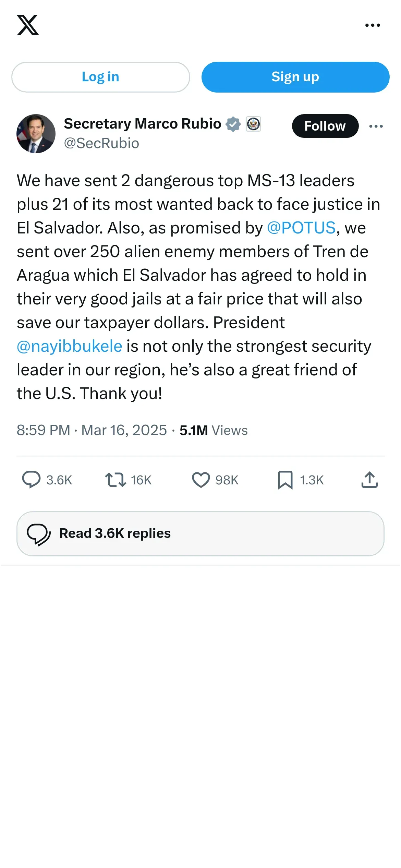The image size is (401, 868).
Task: Click the share upload icon
Action: coord(369,480)
